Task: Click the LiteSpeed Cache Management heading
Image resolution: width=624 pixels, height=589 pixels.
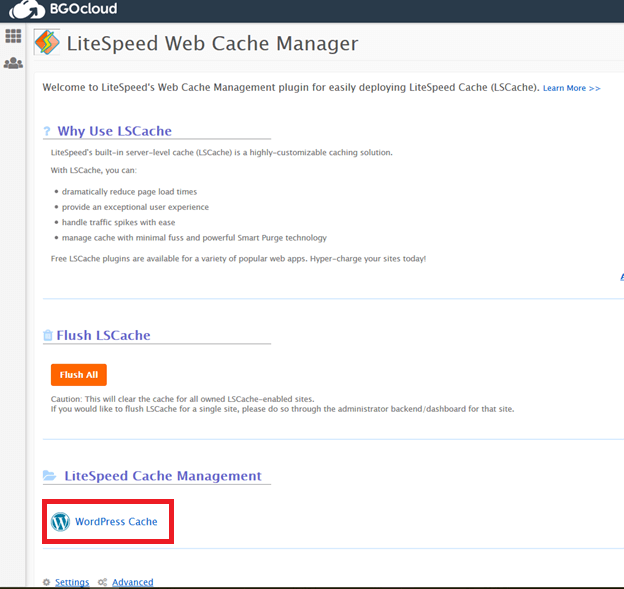Action: point(163,476)
